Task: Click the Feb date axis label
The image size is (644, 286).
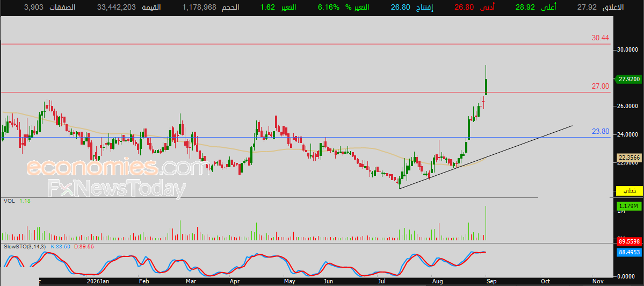Action: click(143, 282)
